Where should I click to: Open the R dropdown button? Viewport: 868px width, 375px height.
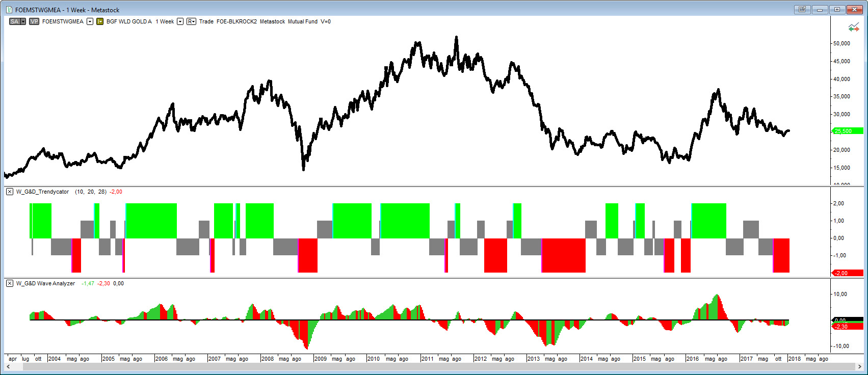pyautogui.click(x=191, y=21)
